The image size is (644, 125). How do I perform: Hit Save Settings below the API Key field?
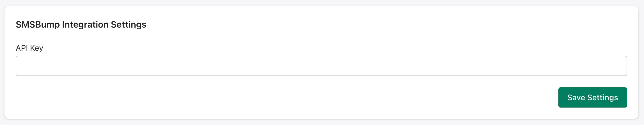click(592, 97)
